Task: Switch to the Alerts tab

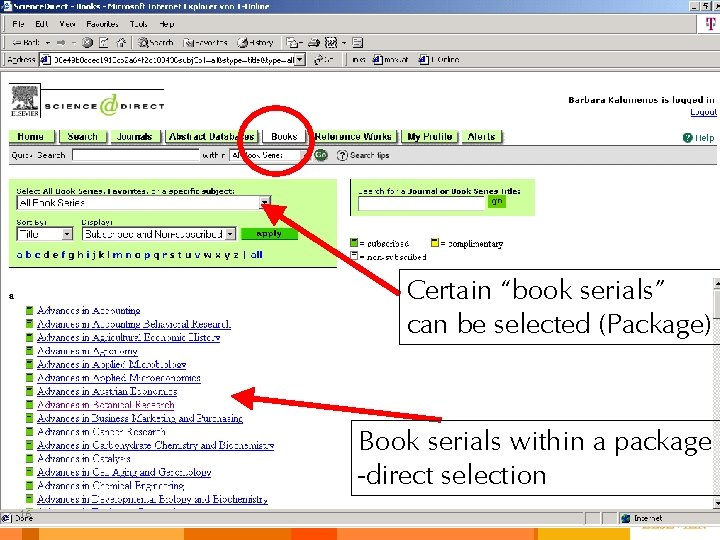Action: 481,136
